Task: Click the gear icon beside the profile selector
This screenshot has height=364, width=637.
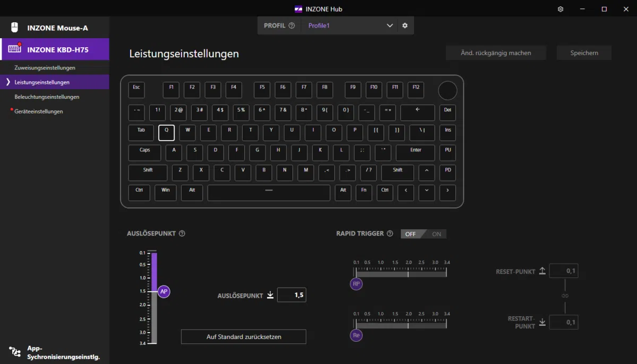Action: coord(405,25)
